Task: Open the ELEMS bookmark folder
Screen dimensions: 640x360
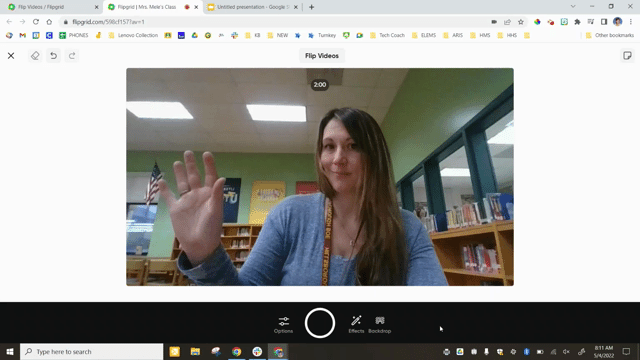Action: pos(424,36)
